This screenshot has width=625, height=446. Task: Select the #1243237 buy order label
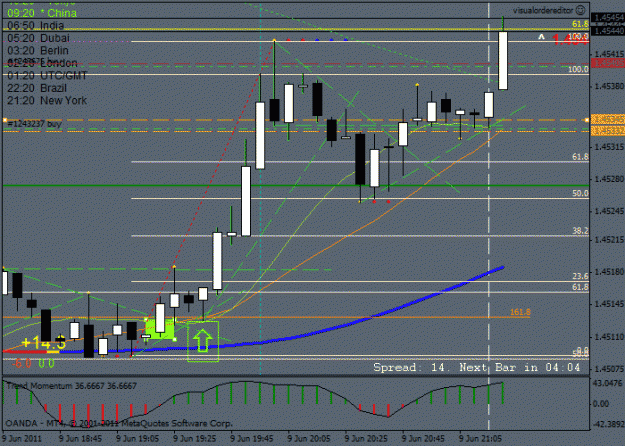[x=34, y=124]
